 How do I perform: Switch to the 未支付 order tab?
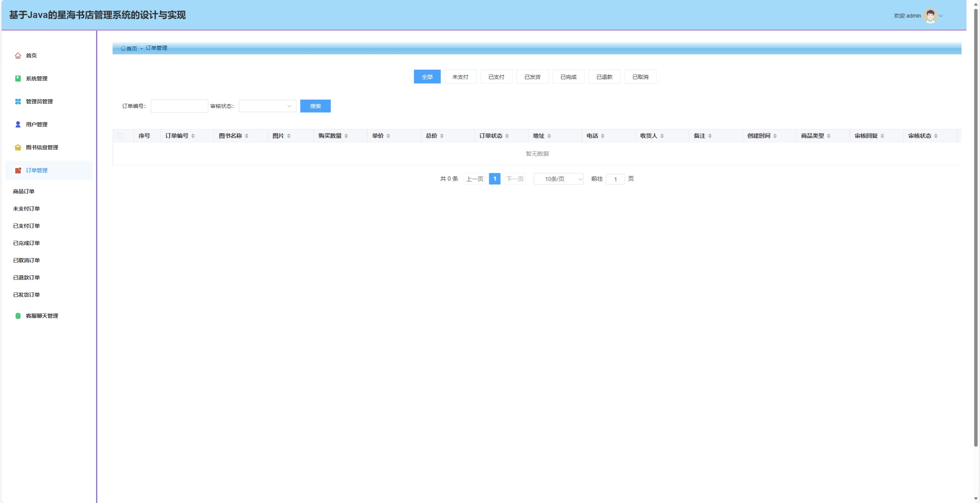tap(460, 77)
